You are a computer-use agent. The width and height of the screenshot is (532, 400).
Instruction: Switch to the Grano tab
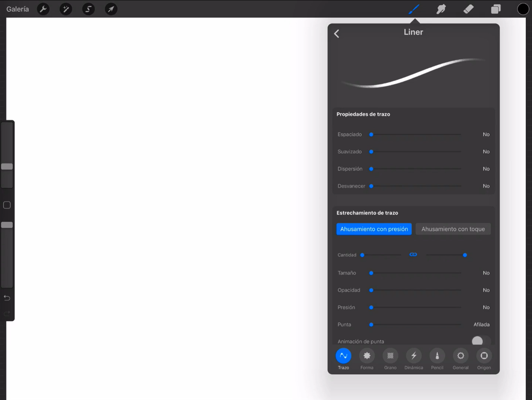tap(390, 359)
